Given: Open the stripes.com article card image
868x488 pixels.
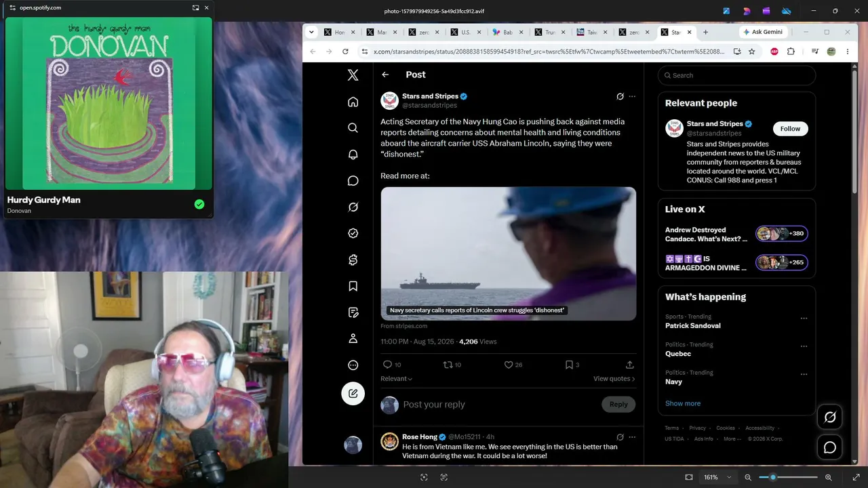Looking at the screenshot, I should coord(509,253).
